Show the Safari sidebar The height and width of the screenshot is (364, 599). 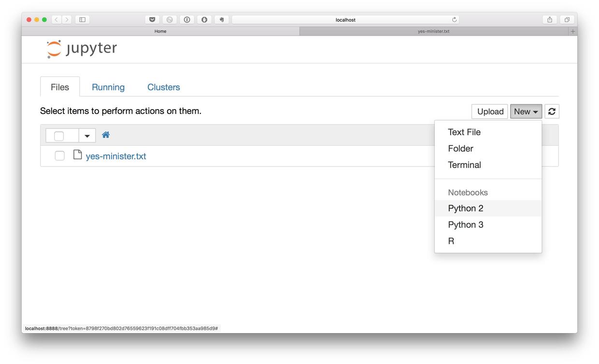coord(82,20)
